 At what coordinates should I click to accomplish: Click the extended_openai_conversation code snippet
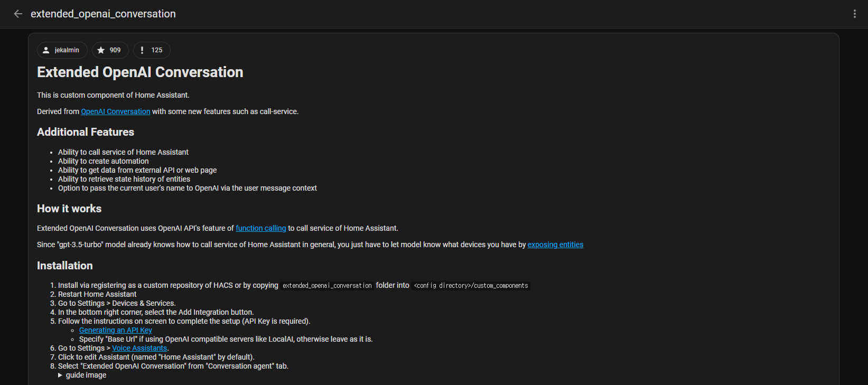tap(327, 286)
